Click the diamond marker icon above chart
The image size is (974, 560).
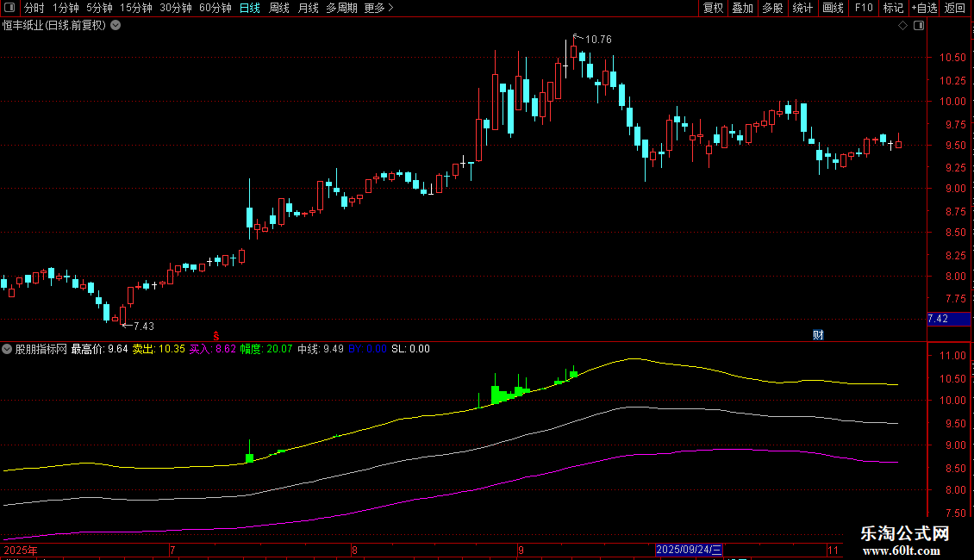[x=903, y=26]
